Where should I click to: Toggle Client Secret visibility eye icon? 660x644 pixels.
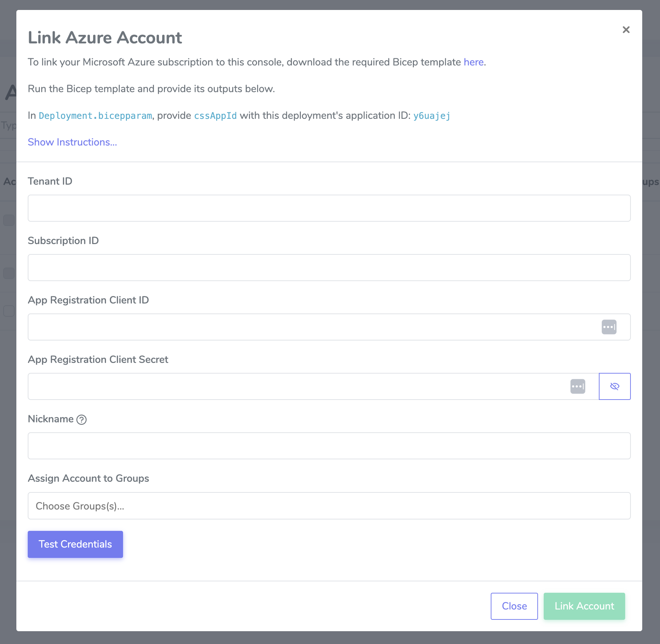[x=614, y=386]
